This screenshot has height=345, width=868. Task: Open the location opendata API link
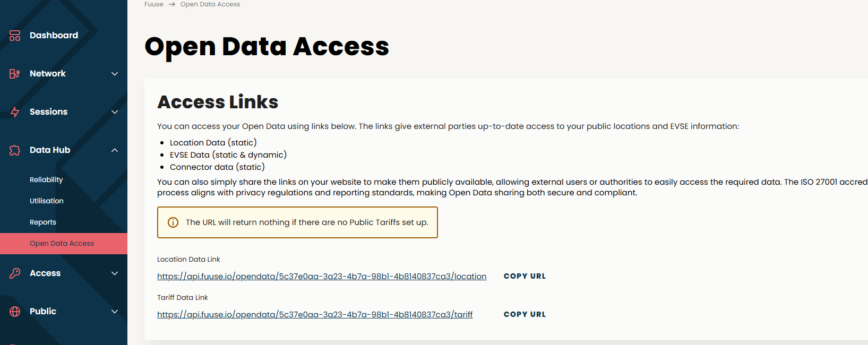[x=322, y=277]
